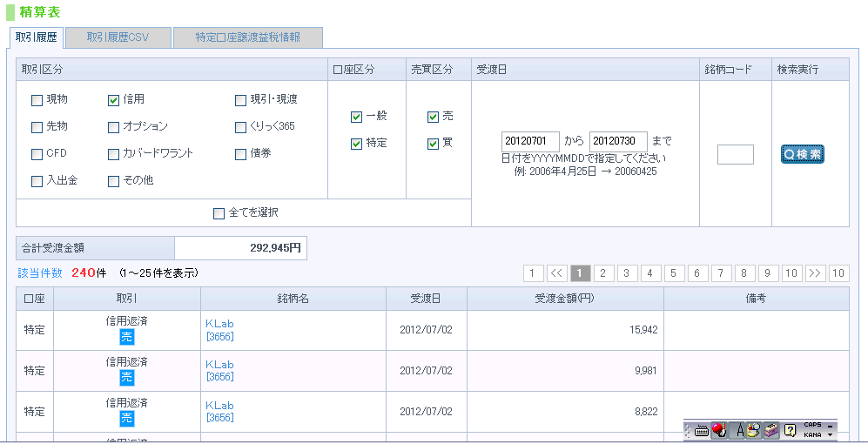Uncheck the 信用 checkbox
The width and height of the screenshot is (868, 444).
[x=113, y=100]
